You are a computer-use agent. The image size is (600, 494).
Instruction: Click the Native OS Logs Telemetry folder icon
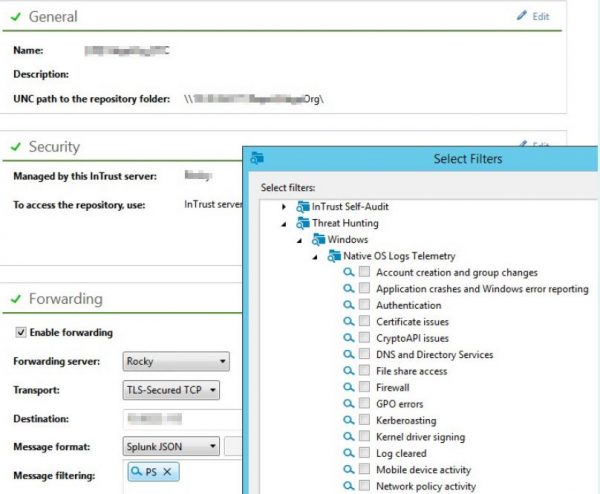[333, 257]
